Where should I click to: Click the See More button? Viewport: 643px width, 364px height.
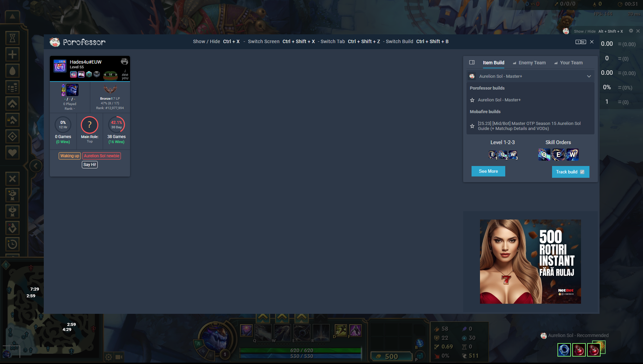point(488,171)
